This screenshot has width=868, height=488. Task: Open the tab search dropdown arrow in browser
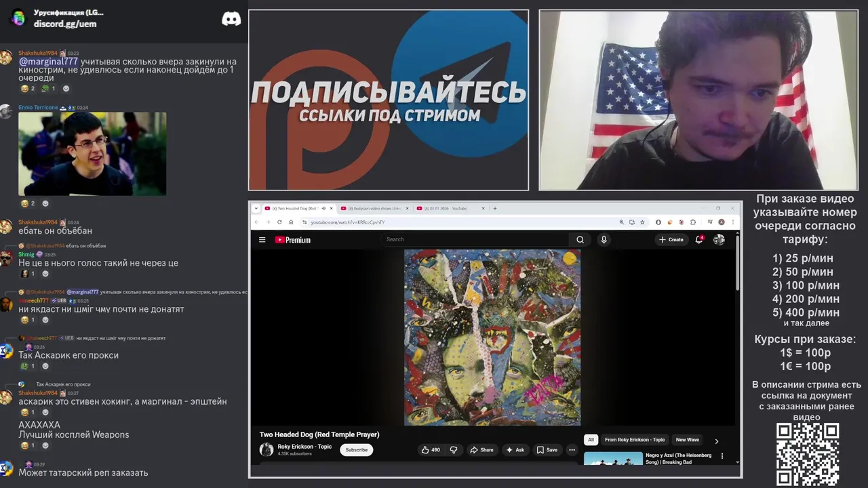[255, 208]
